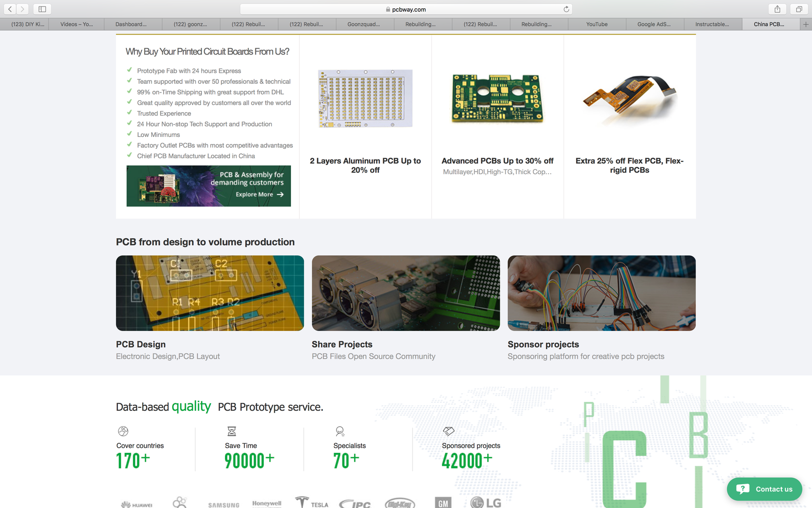Click Explore More on the PCB & Assembly banner
Image resolution: width=812 pixels, height=508 pixels.
[x=260, y=194]
